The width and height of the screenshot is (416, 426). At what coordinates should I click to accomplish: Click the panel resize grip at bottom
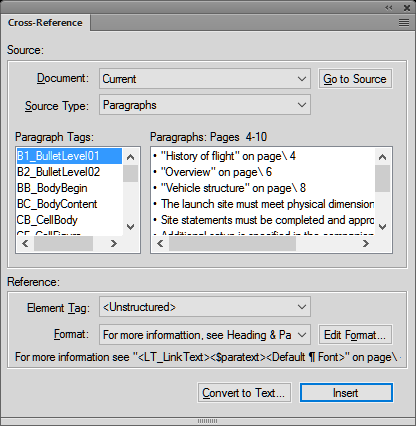pos(207,421)
